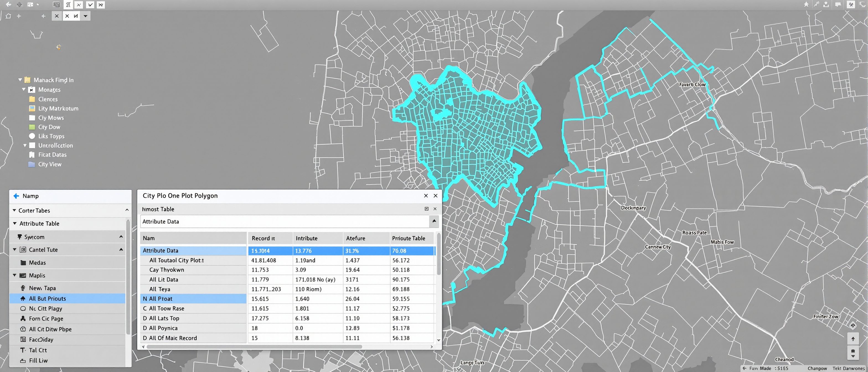Toggle the Untrolliction layer checkbox
This screenshot has height=372, width=868.
tap(32, 146)
